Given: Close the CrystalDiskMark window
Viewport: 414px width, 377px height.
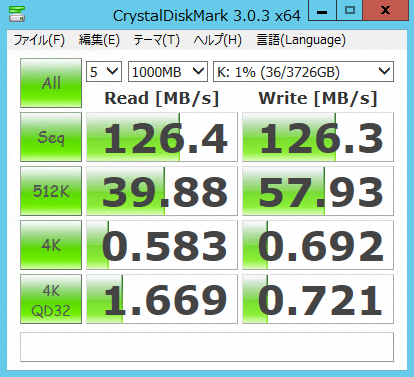Looking at the screenshot, I should (x=386, y=10).
